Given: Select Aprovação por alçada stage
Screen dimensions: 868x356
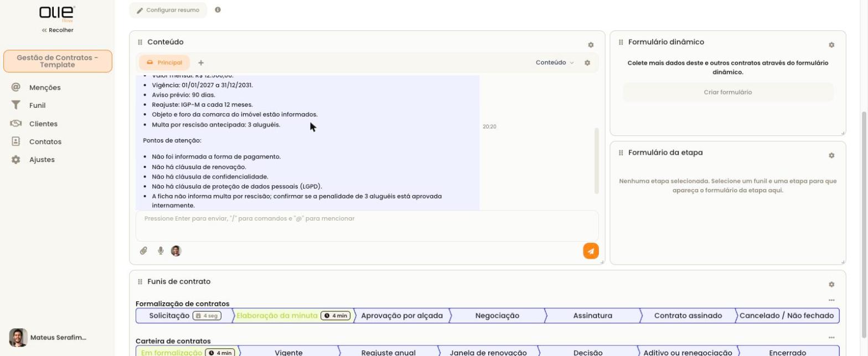Looking at the screenshot, I should [402, 316].
